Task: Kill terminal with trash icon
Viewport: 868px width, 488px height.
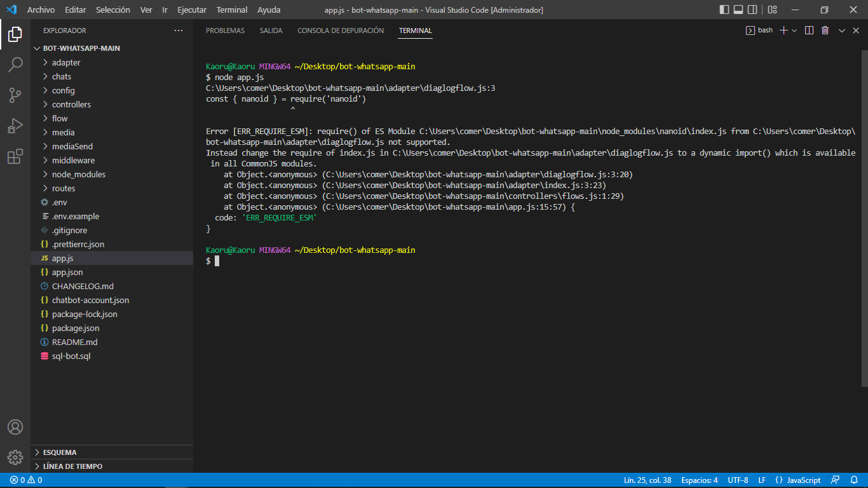Action: pos(825,30)
